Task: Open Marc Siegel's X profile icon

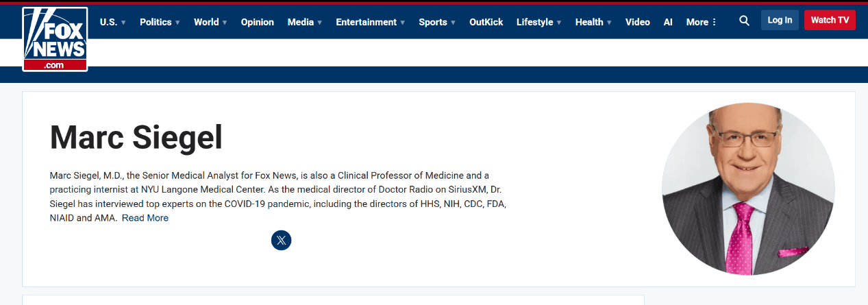Action: (x=282, y=240)
